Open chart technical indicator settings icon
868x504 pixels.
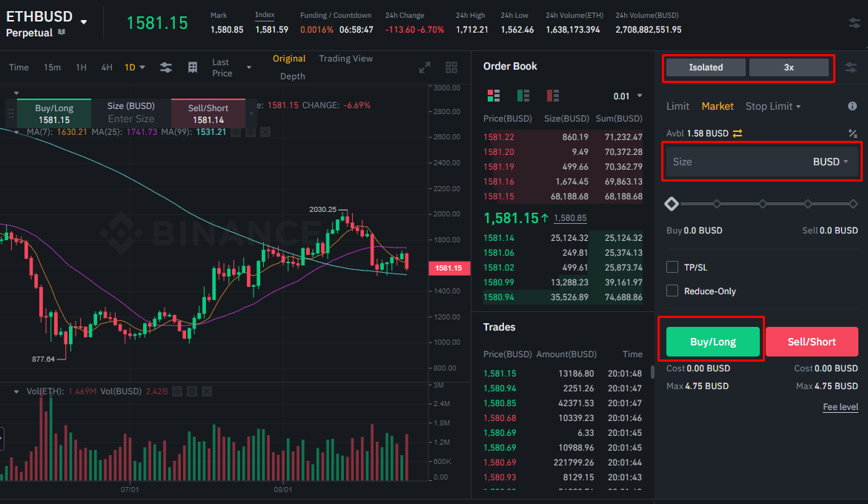coord(165,67)
